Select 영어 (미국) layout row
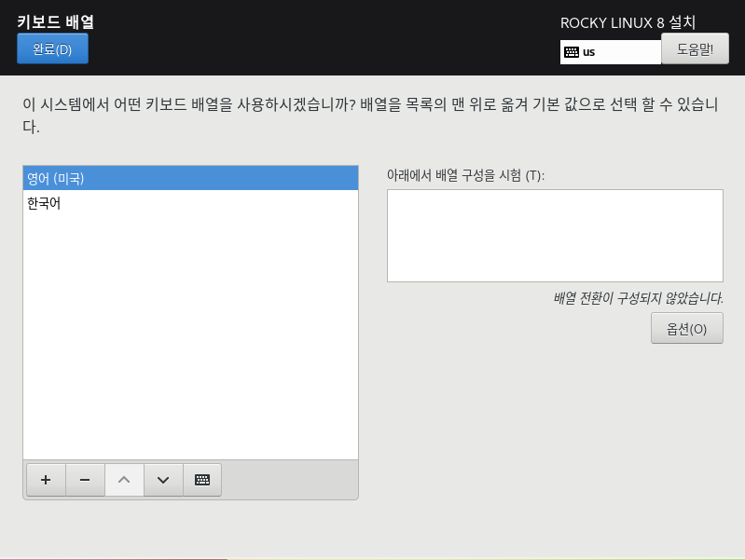 click(190, 178)
